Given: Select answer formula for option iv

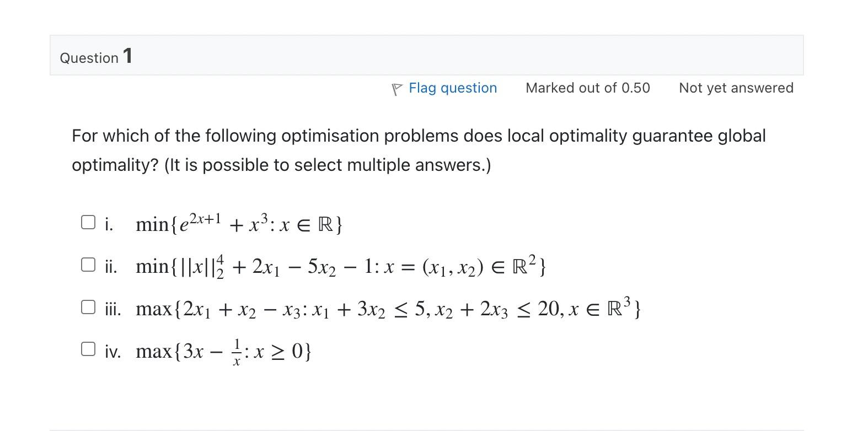Looking at the screenshot, I should pyautogui.click(x=223, y=351).
